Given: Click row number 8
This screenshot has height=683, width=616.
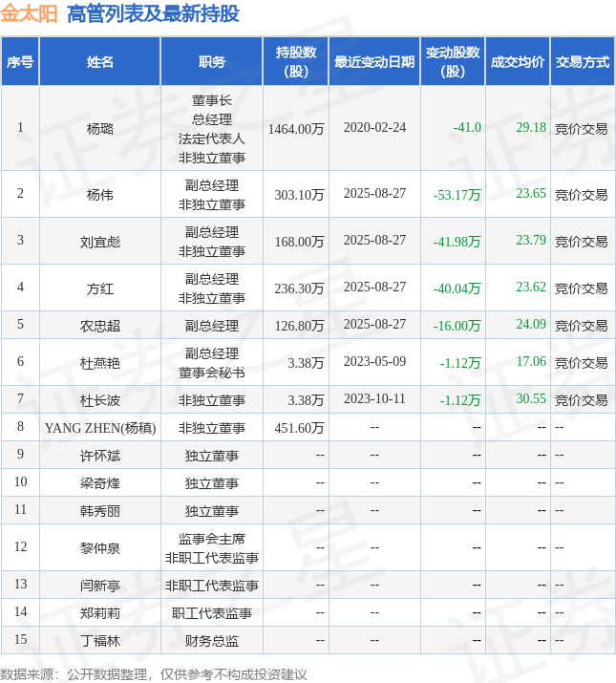Looking at the screenshot, I should coord(20,426).
